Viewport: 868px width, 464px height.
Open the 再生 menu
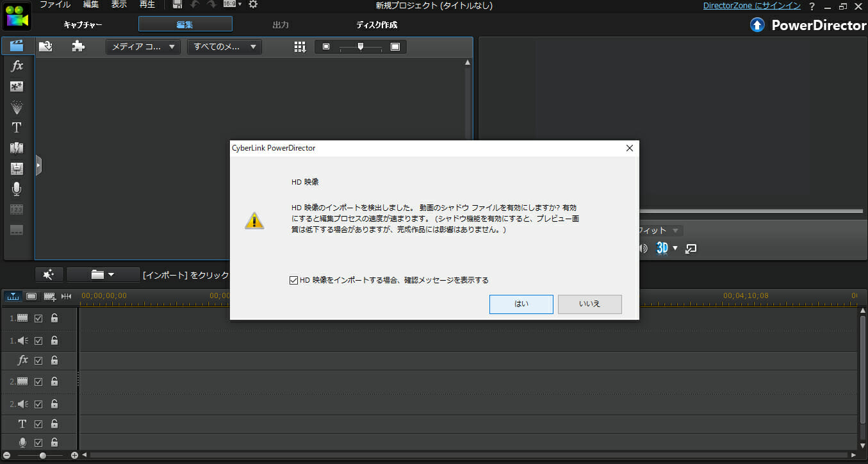point(147,4)
